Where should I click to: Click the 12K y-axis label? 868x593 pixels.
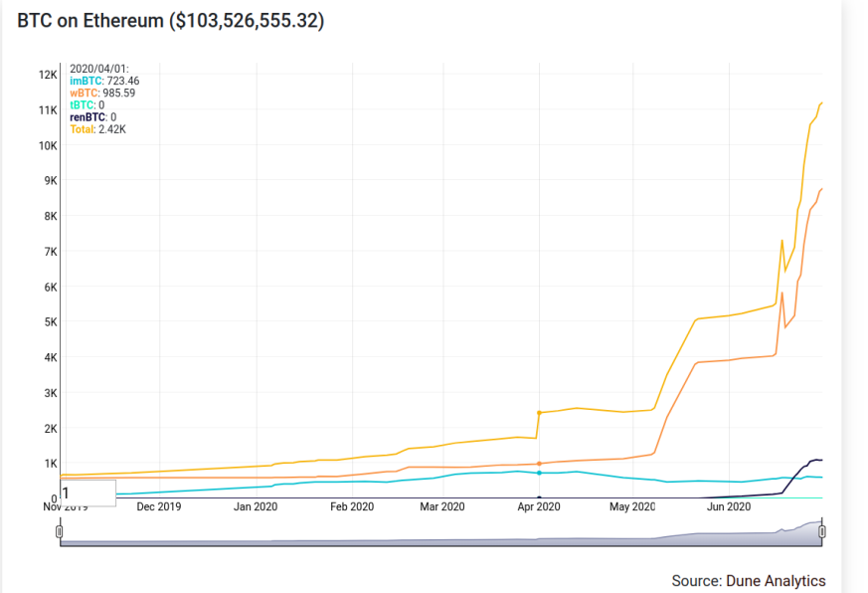pos(48,75)
